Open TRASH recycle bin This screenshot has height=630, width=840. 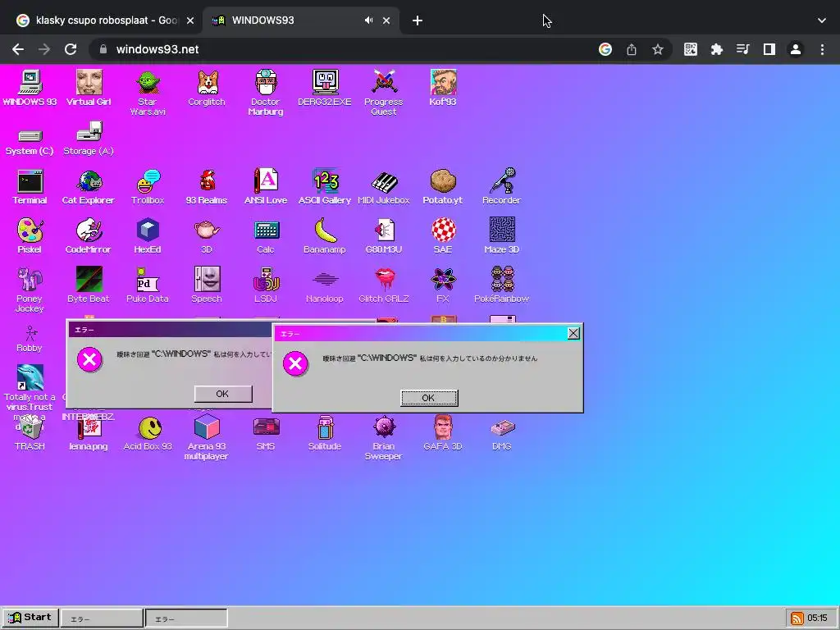pyautogui.click(x=30, y=433)
